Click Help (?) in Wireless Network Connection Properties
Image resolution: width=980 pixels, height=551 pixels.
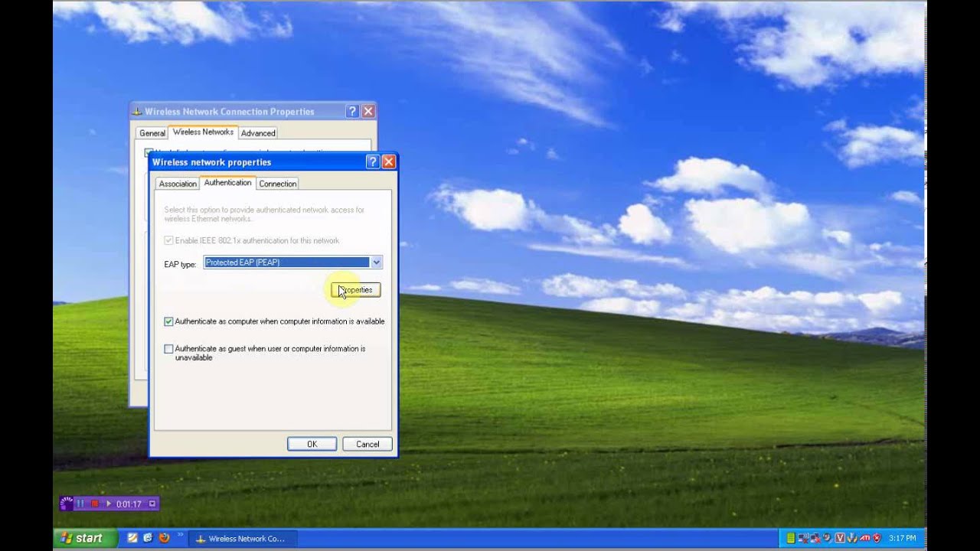[352, 111]
